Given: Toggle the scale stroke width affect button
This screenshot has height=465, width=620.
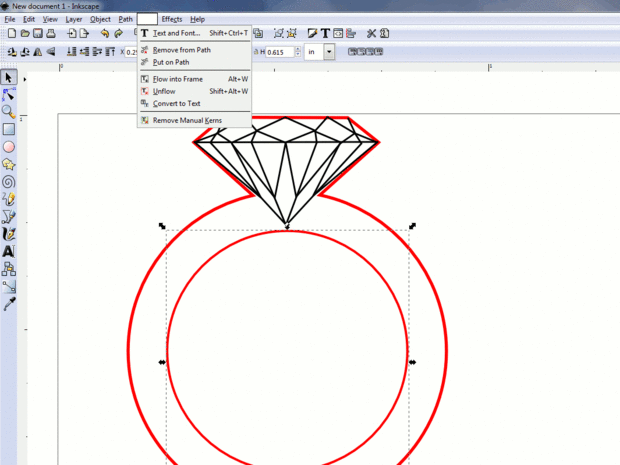Looking at the screenshot, I should [352, 52].
